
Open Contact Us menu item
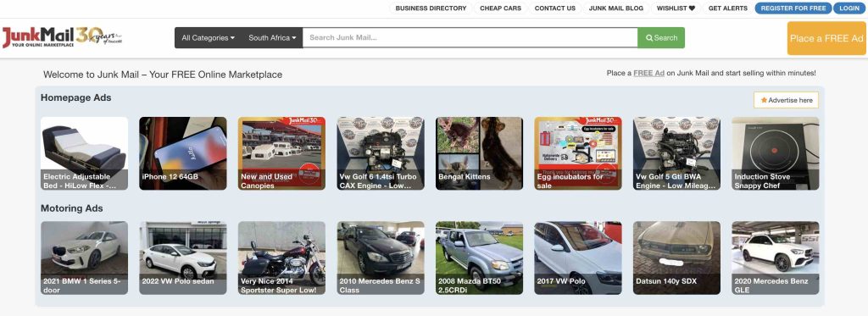pos(554,8)
